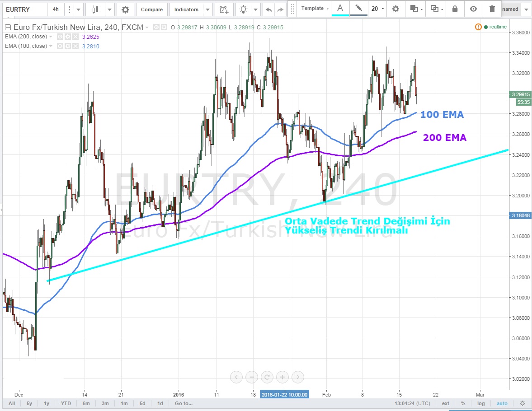This screenshot has height=411, width=532.
Task: Click the lightbulb ideas icon
Action: pyautogui.click(x=244, y=9)
